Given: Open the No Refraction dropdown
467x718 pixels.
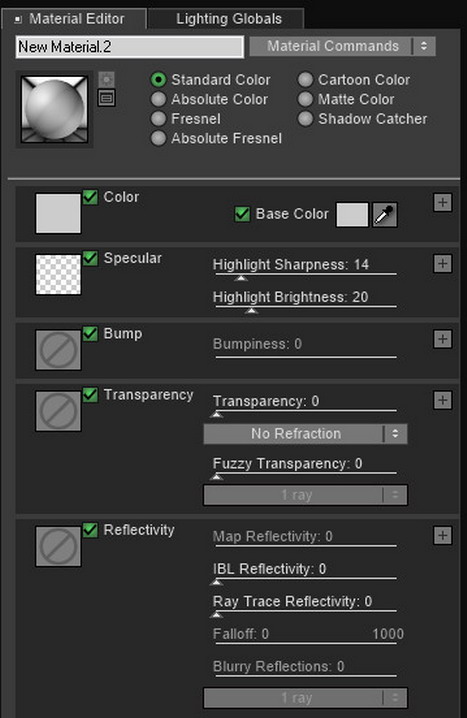Looking at the screenshot, I should [x=305, y=434].
